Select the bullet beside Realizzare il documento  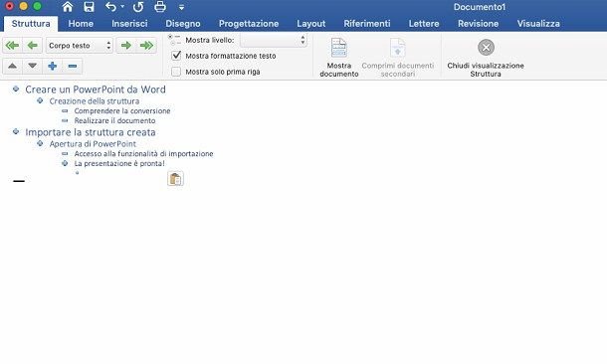[65, 120]
